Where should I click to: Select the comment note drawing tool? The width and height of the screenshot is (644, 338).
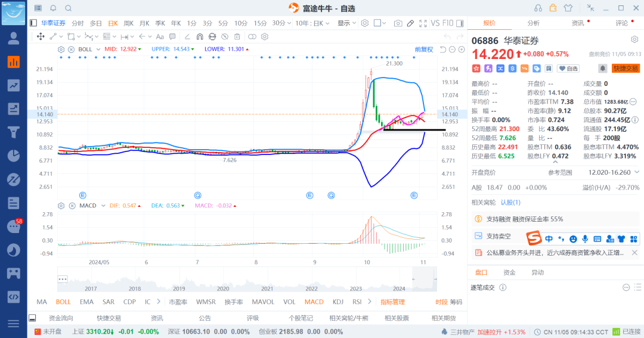(x=172, y=36)
